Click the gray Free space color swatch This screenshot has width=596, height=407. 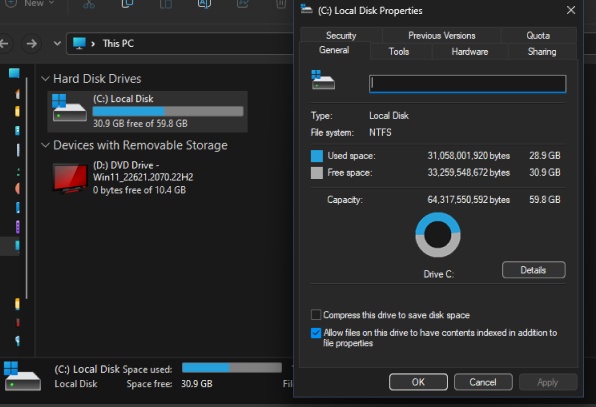(x=317, y=173)
